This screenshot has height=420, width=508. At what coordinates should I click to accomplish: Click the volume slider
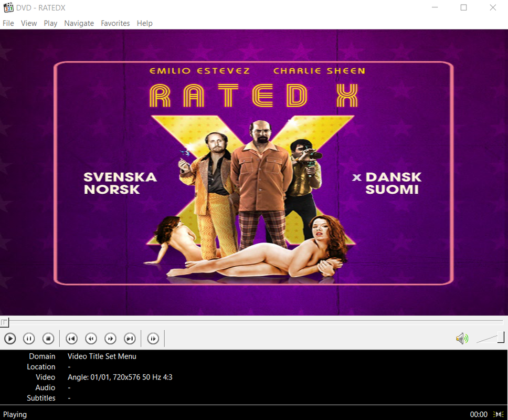pos(490,338)
